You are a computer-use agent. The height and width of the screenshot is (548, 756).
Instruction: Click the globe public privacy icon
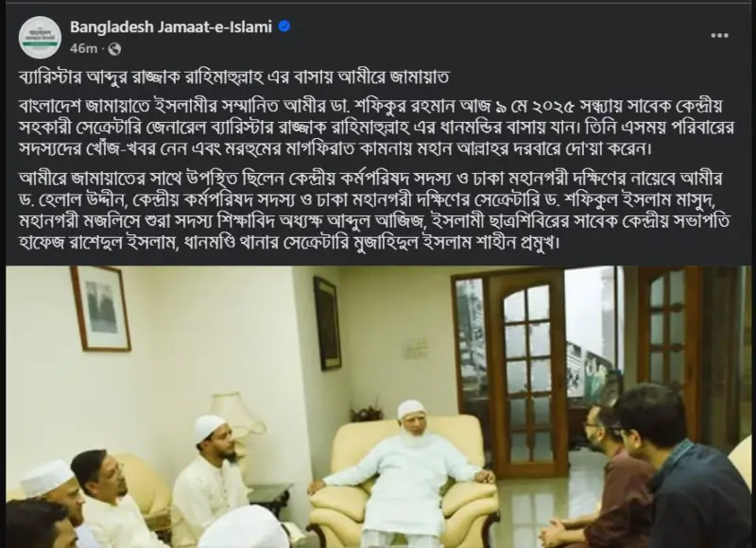click(x=114, y=49)
